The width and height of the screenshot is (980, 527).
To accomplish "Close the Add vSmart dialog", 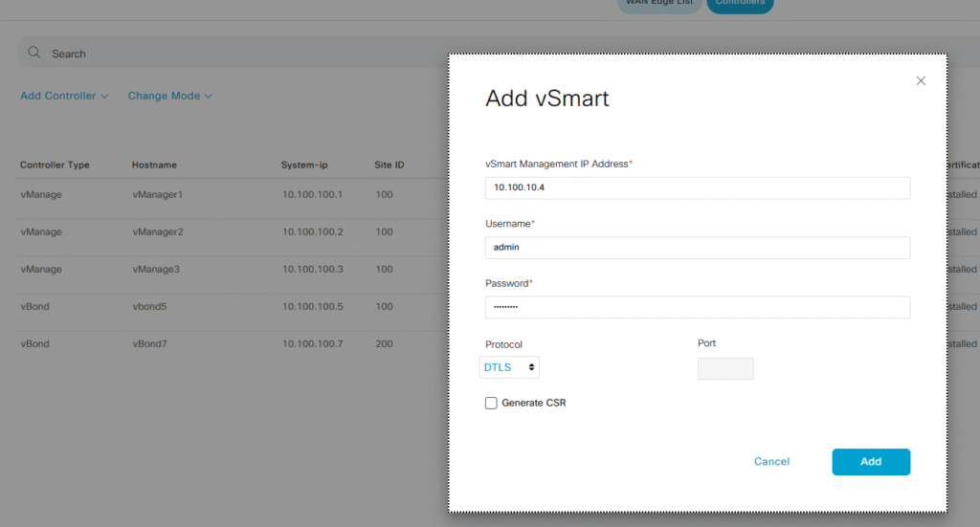I will [921, 81].
